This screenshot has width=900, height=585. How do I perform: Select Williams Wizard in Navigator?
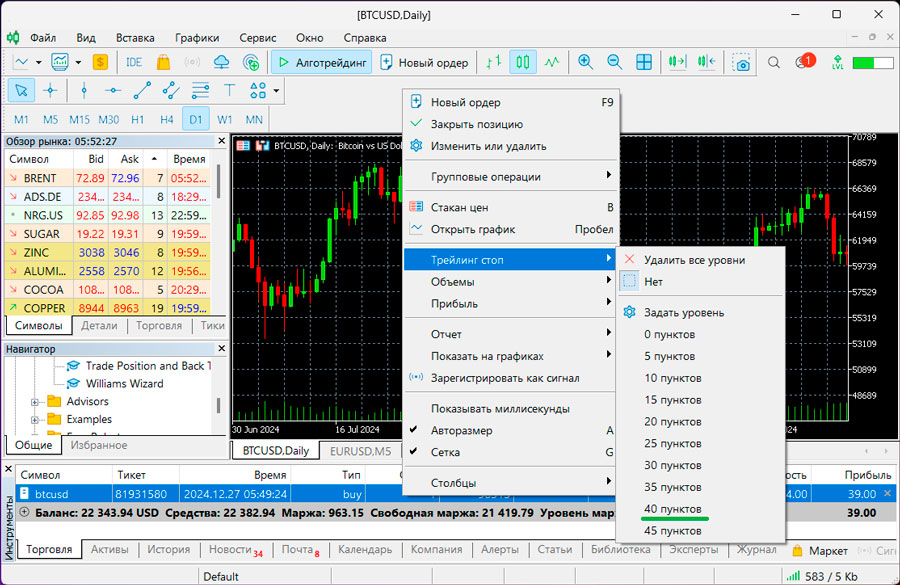[124, 383]
